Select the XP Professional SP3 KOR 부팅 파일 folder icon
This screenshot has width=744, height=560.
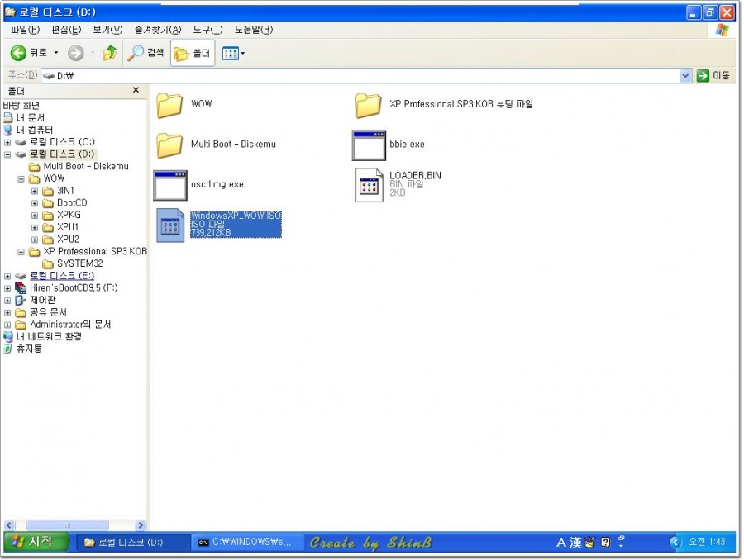coord(368,105)
